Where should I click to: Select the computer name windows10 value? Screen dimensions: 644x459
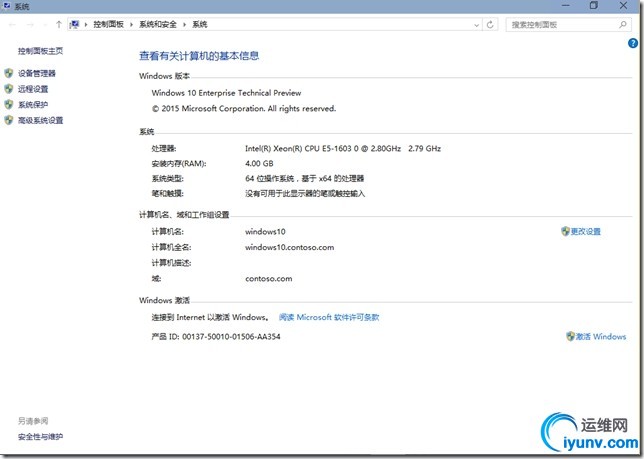pyautogui.click(x=265, y=232)
